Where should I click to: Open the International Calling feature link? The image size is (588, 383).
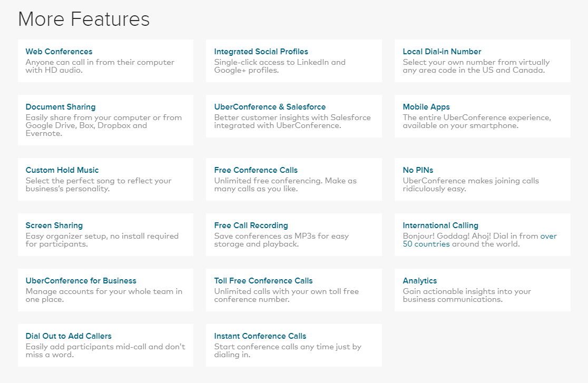440,225
